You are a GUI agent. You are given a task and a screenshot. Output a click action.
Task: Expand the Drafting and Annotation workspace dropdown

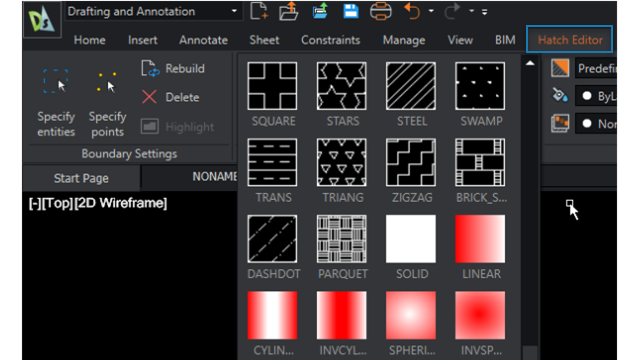(234, 11)
